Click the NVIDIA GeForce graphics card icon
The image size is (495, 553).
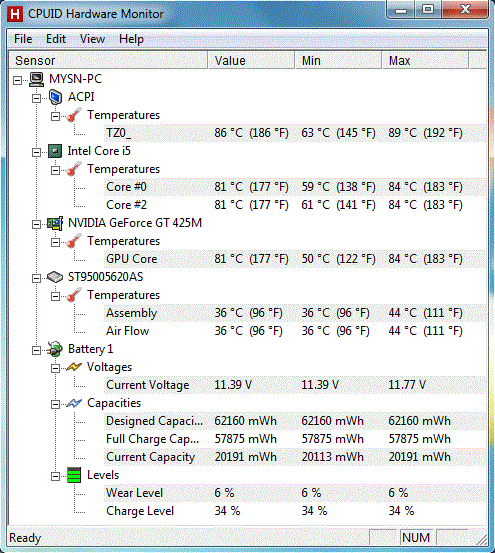pos(55,223)
